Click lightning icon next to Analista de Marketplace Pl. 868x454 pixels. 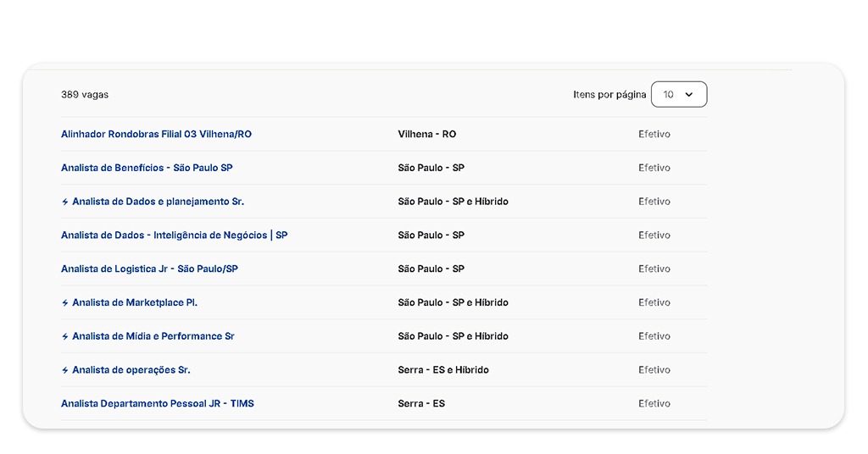pos(65,302)
